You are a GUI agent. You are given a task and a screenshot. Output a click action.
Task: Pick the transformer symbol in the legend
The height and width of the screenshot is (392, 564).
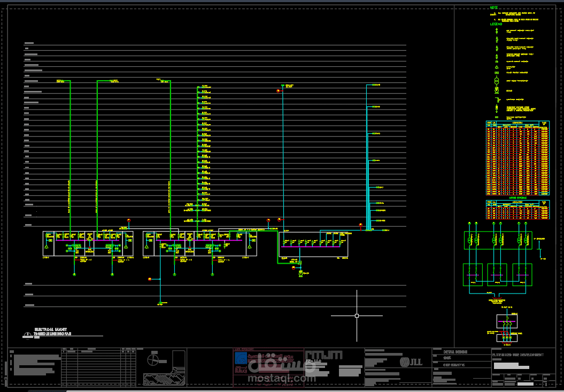pyautogui.click(x=497, y=81)
